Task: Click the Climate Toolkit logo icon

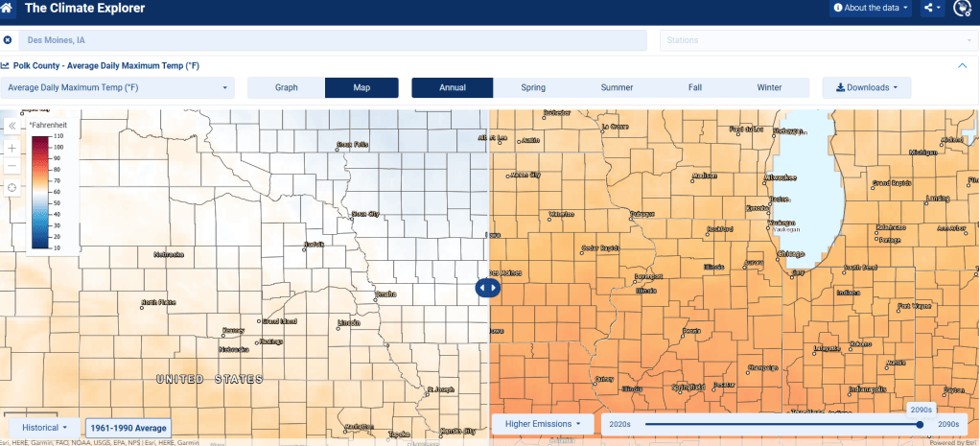Action: tap(964, 9)
